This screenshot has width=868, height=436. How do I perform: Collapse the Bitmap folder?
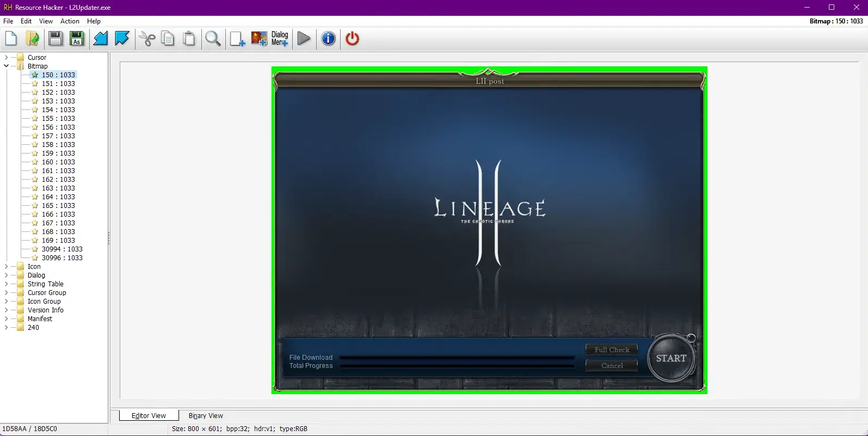click(x=6, y=66)
